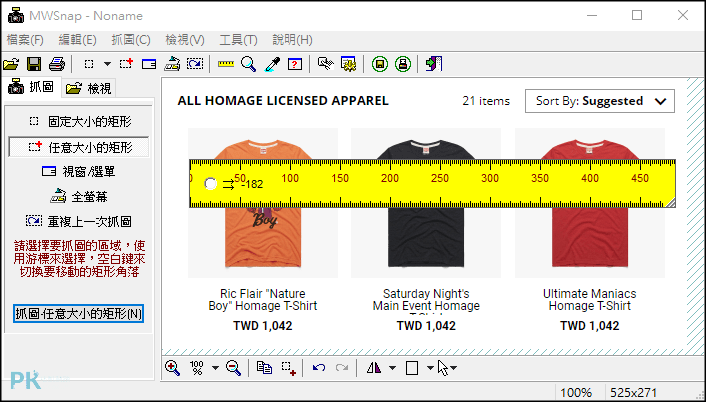Screen dimensions: 706x402
Task: Open zoom percentage dropdown arrow
Action: [215, 368]
